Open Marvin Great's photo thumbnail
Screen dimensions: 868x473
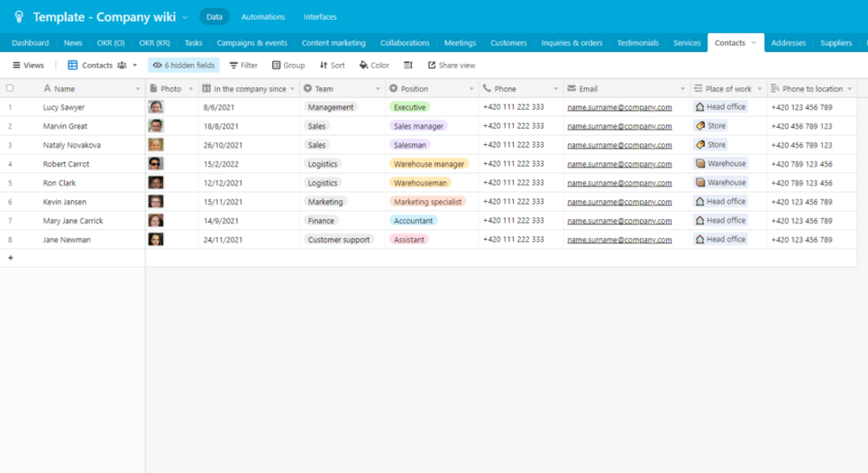[155, 125]
